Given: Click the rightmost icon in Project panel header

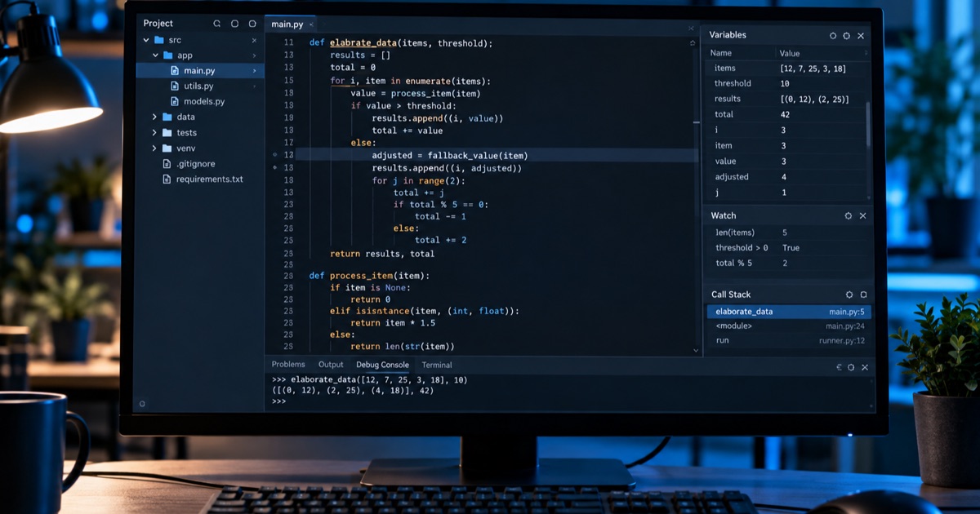Looking at the screenshot, I should [252, 24].
